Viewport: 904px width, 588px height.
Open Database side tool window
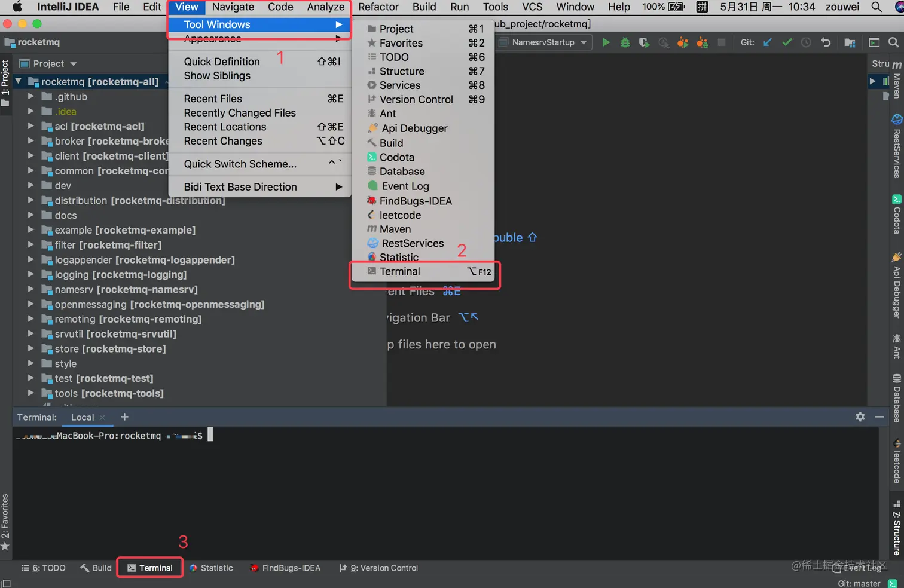point(897,399)
